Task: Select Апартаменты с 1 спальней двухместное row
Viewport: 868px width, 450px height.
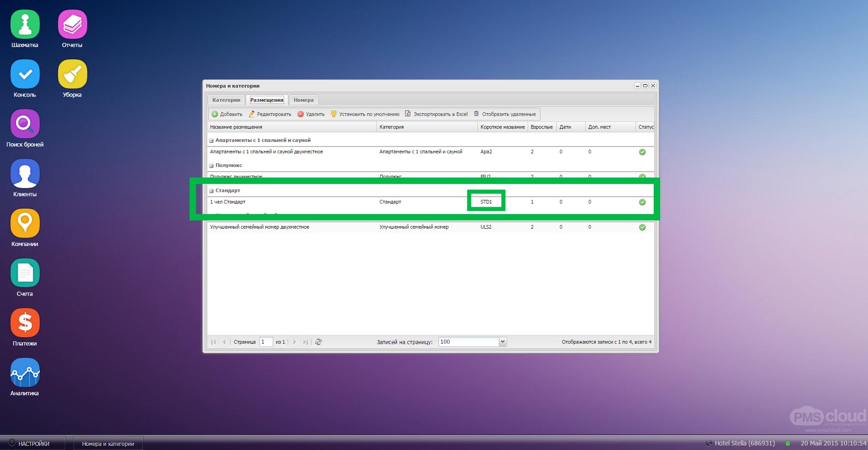Action: click(x=431, y=152)
